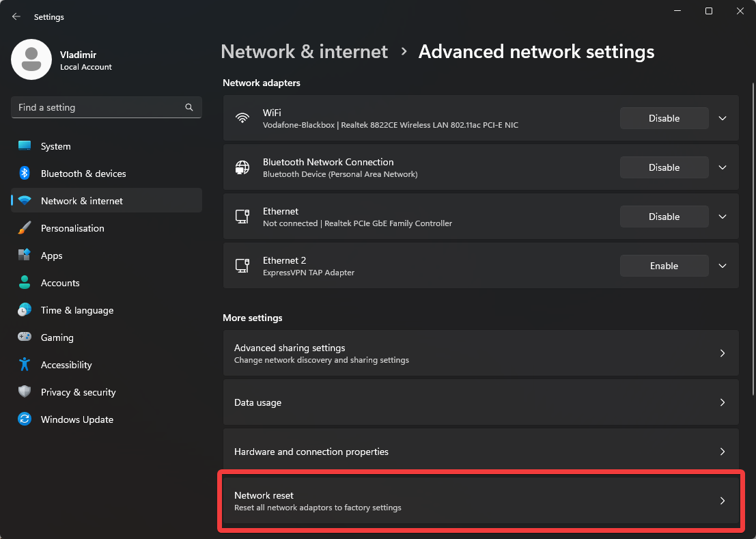756x539 pixels.
Task: Open Apps via its sidebar icon
Action: (25, 255)
